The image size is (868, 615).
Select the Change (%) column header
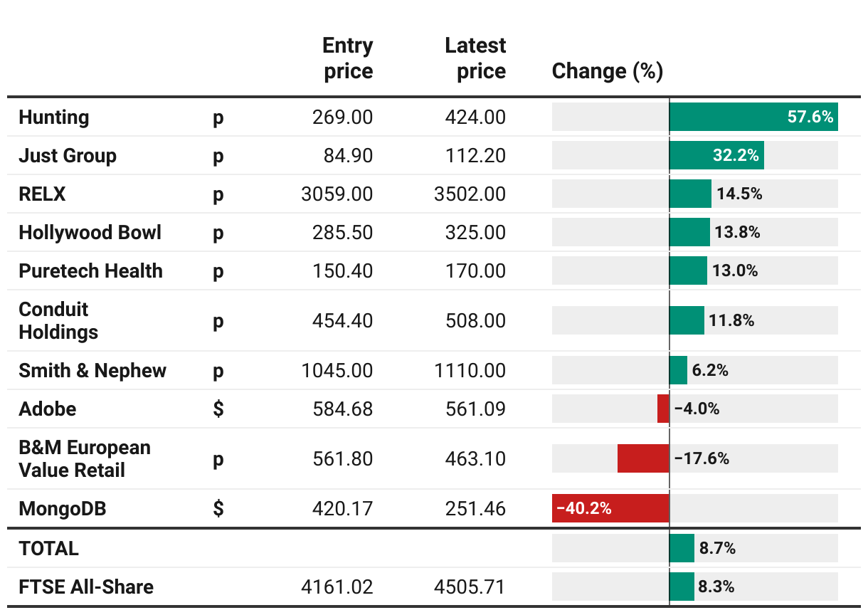click(x=607, y=71)
